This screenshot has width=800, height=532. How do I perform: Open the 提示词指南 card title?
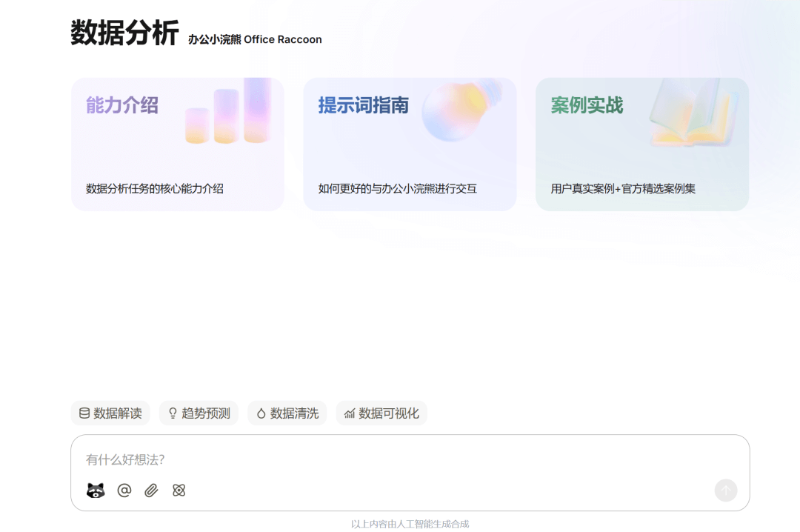[x=364, y=105]
